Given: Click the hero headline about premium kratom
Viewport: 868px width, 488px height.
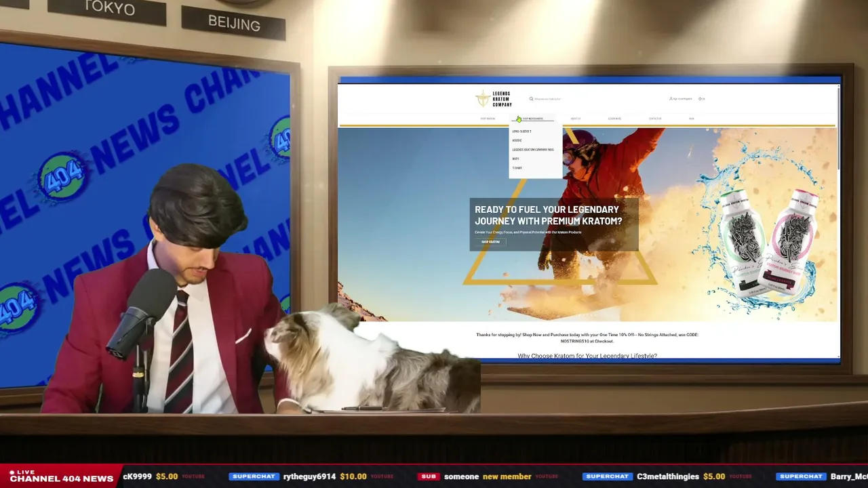Looking at the screenshot, I should coord(548,215).
